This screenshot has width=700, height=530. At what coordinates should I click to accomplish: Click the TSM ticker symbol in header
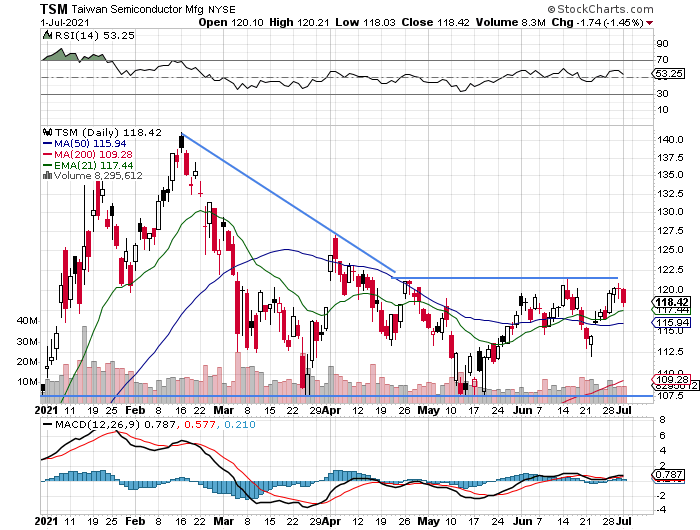[54, 9]
